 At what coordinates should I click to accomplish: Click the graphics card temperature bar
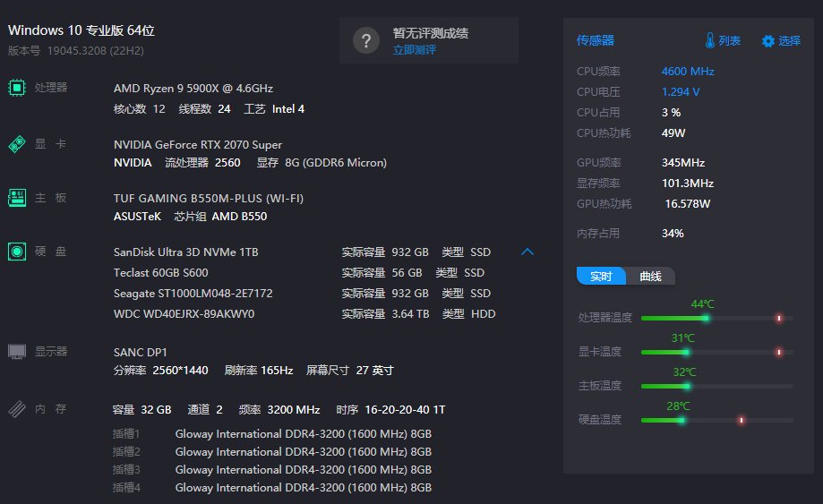716,353
